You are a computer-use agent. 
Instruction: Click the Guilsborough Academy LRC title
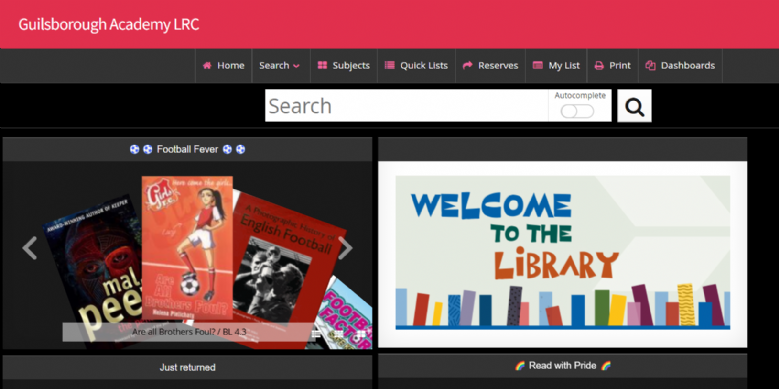tap(109, 24)
